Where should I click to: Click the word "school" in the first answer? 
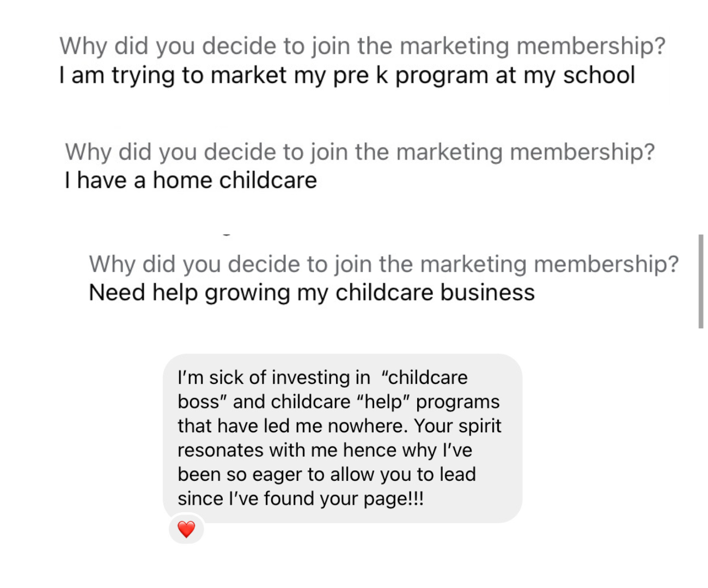(x=599, y=75)
